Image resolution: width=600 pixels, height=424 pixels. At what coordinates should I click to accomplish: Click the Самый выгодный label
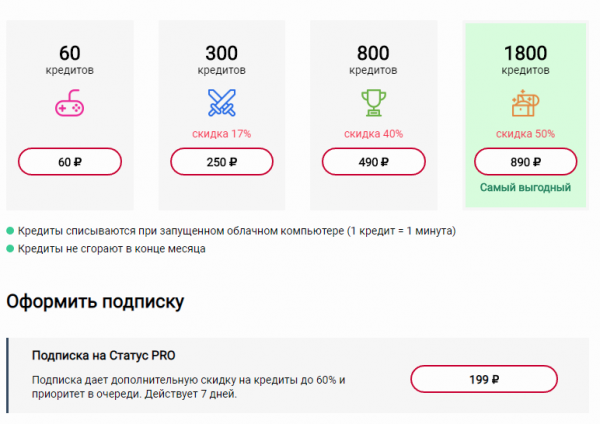pos(524,188)
